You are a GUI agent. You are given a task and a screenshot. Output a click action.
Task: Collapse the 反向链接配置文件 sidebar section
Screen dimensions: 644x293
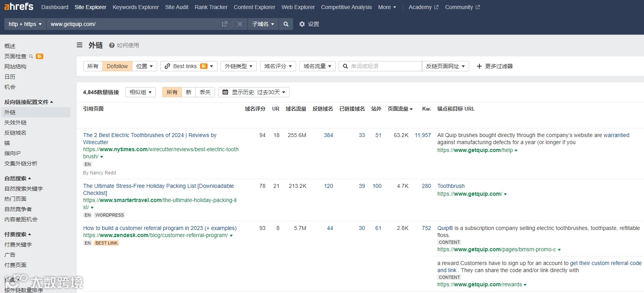(x=29, y=102)
